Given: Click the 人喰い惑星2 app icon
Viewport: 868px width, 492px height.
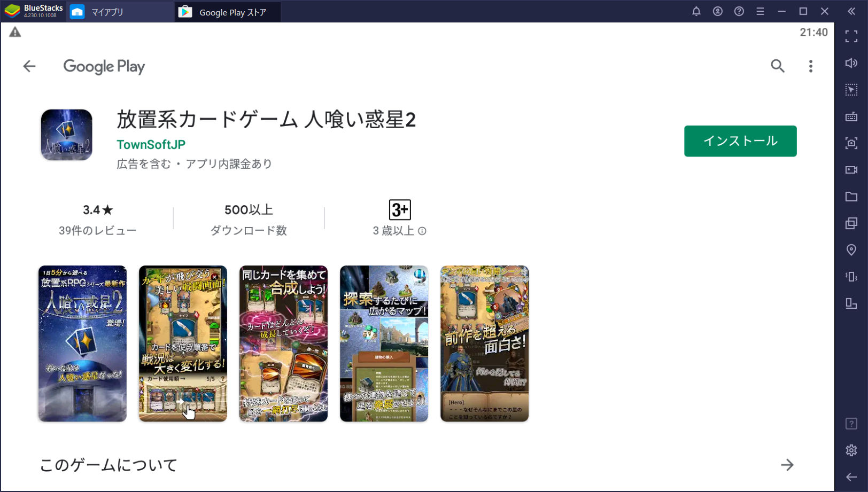Looking at the screenshot, I should 67,135.
